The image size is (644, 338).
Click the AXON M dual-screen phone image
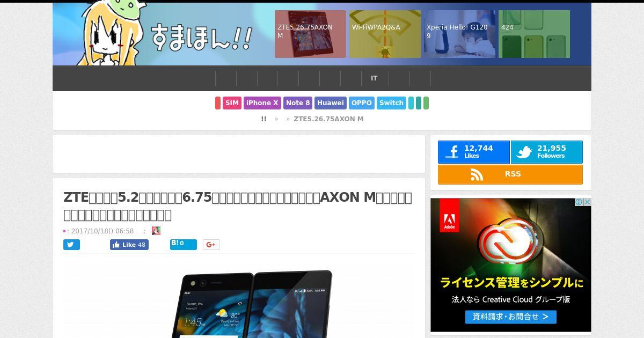(x=239, y=300)
